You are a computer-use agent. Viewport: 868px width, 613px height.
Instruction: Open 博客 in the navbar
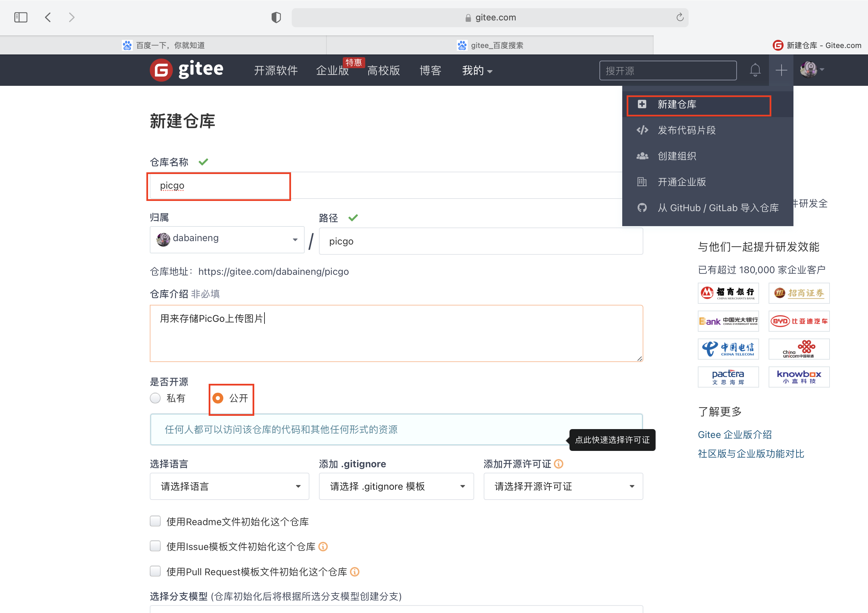(x=430, y=70)
